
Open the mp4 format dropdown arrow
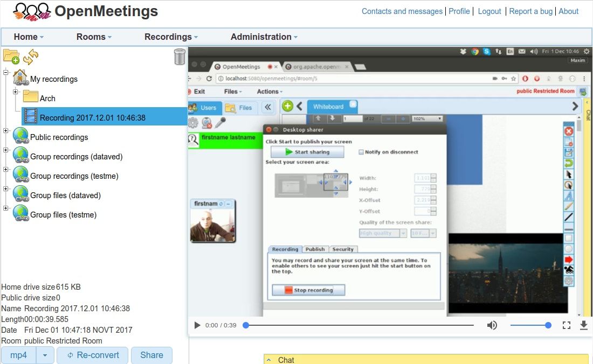tap(45, 355)
